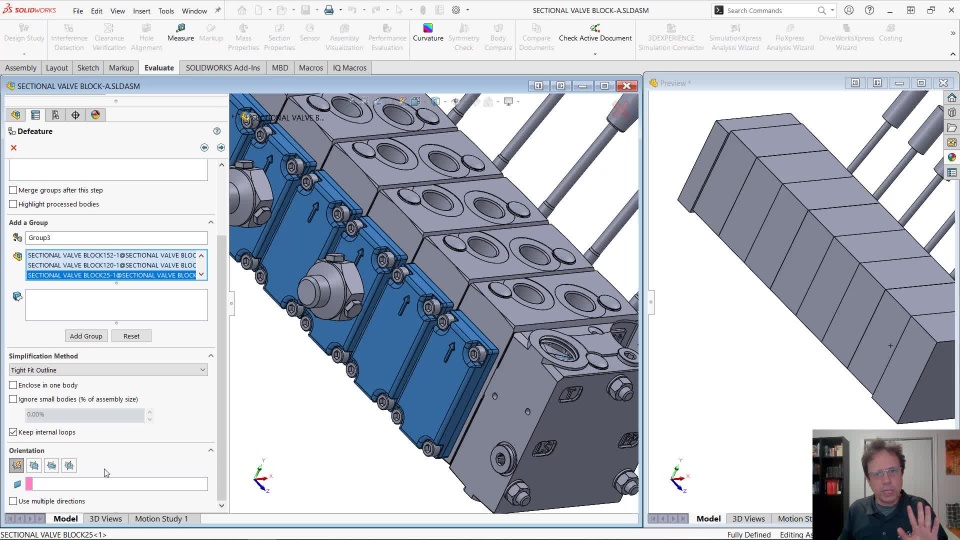
Task: Collapse the Add a Group section
Action: point(211,222)
